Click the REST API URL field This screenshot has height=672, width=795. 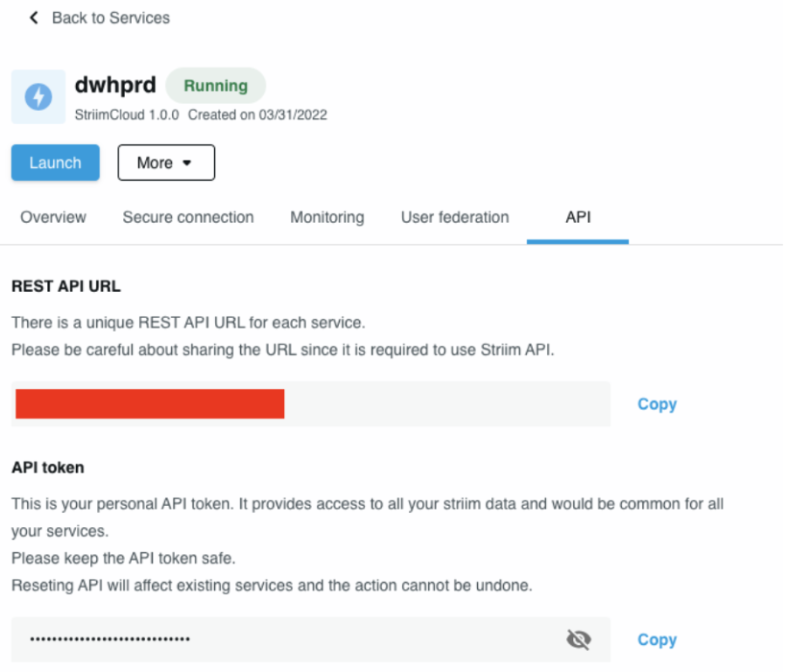(x=311, y=404)
